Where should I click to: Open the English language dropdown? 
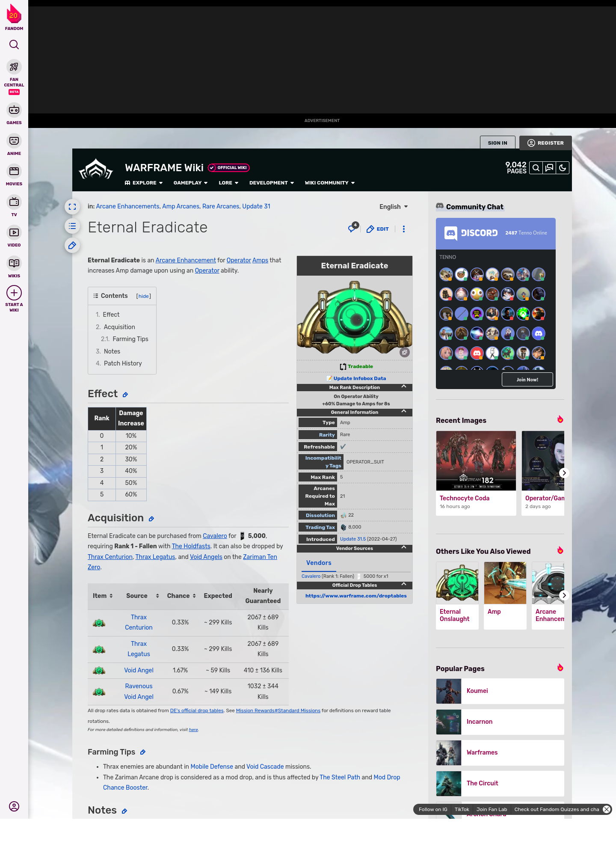click(x=394, y=207)
